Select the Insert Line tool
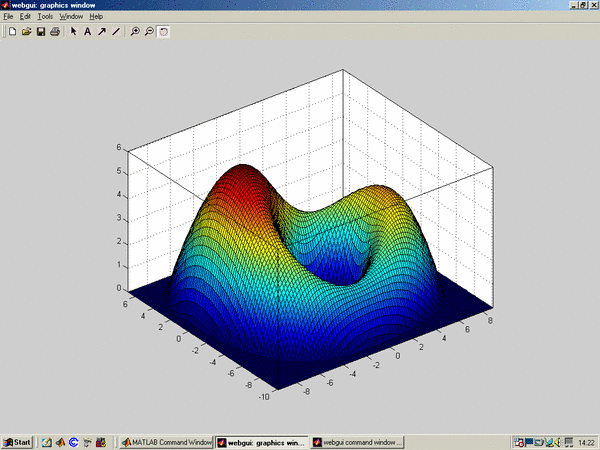The image size is (600, 450). coord(115,32)
